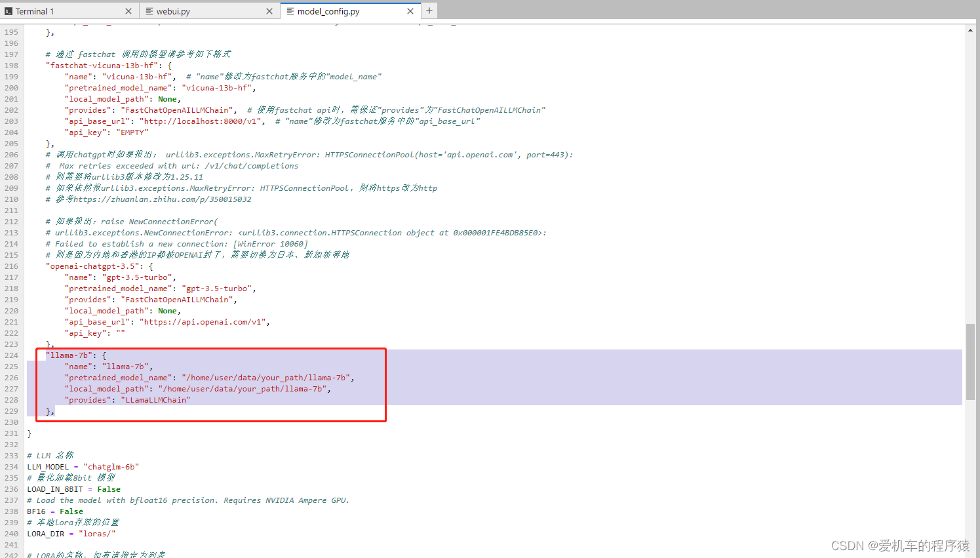Click "http://localhost:8000/v1" string
This screenshot has height=558, width=980.
pos(200,121)
